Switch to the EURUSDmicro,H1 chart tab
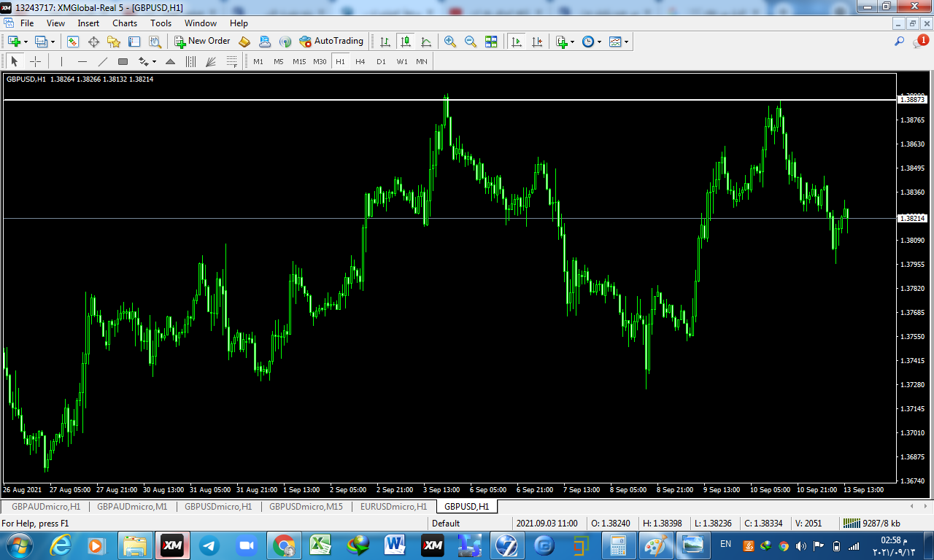The image size is (934, 560). [393, 506]
